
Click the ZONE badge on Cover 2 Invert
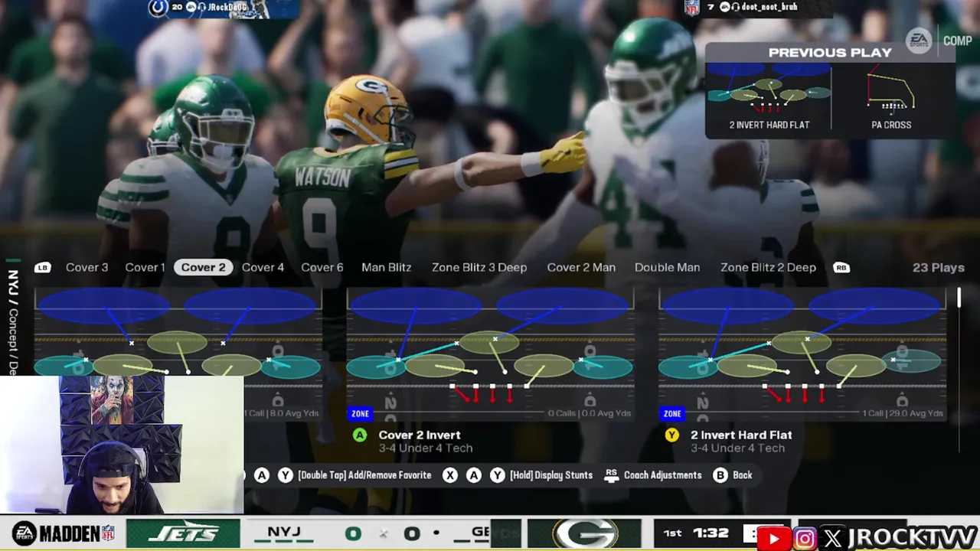click(x=360, y=413)
